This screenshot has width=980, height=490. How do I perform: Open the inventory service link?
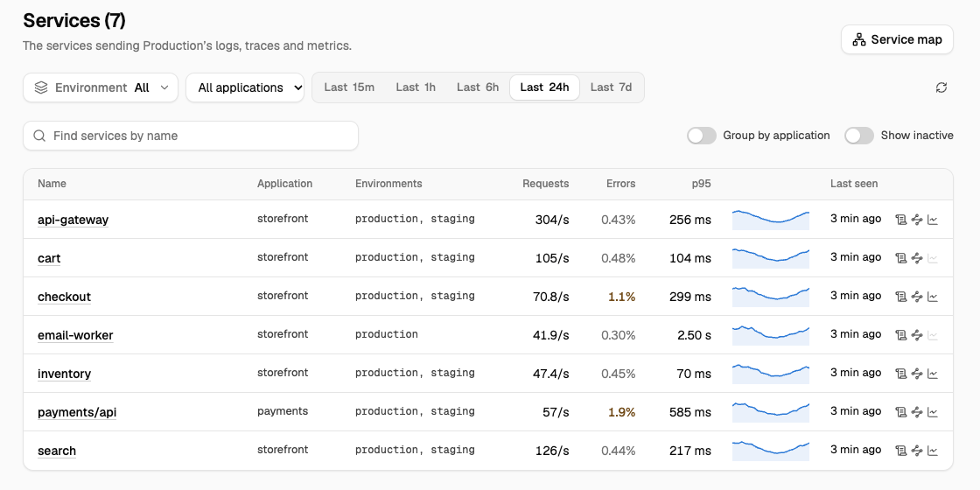tap(65, 374)
